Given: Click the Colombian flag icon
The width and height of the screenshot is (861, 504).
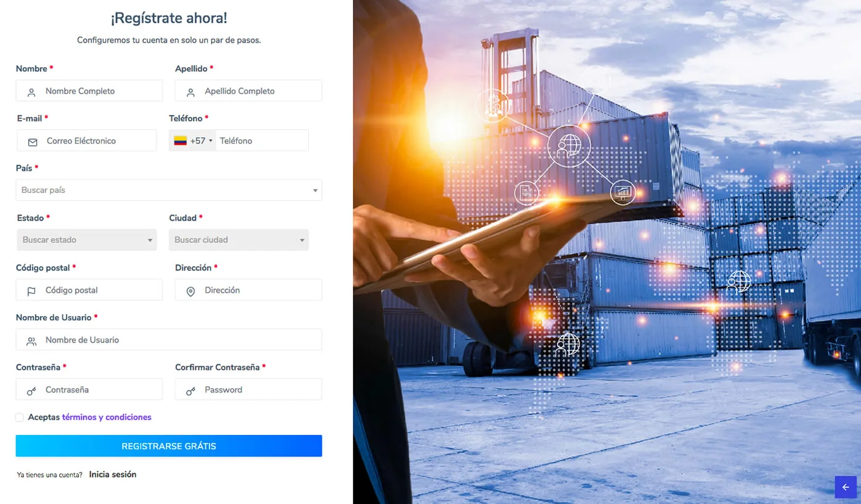Looking at the screenshot, I should pyautogui.click(x=180, y=140).
